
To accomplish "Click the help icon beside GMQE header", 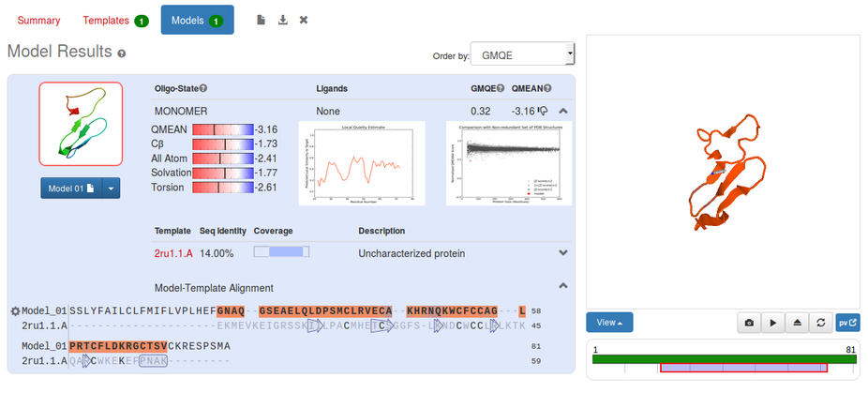I will tap(500, 89).
